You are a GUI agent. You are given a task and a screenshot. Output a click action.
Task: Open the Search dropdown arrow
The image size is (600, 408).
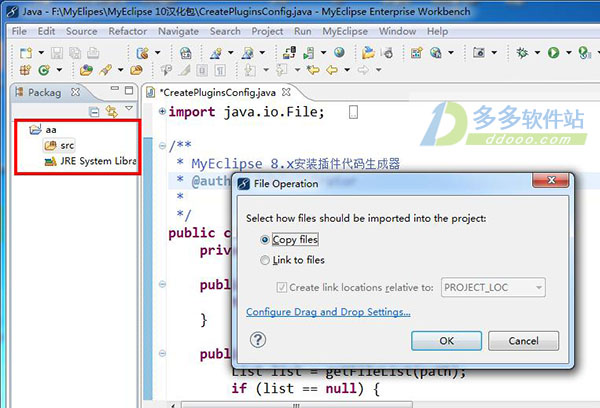121,70
